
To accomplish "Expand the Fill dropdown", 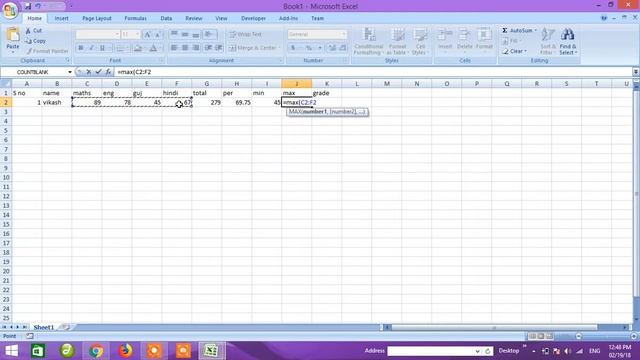I will [521, 41].
